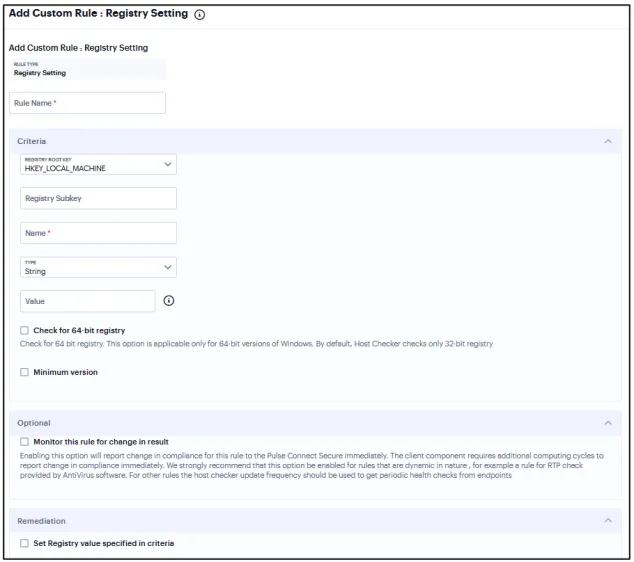Click the Value input field
Image resolution: width=634 pixels, height=562 pixels.
[x=87, y=301]
